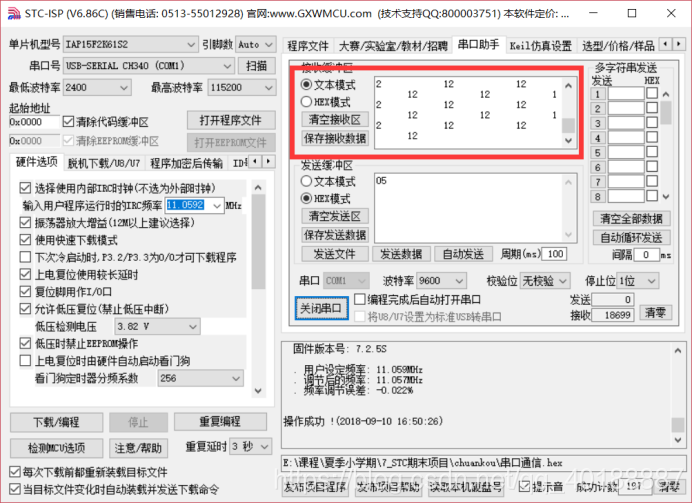Click the 周期(ms) 100 input field
This screenshot has width=693, height=504.
(554, 254)
